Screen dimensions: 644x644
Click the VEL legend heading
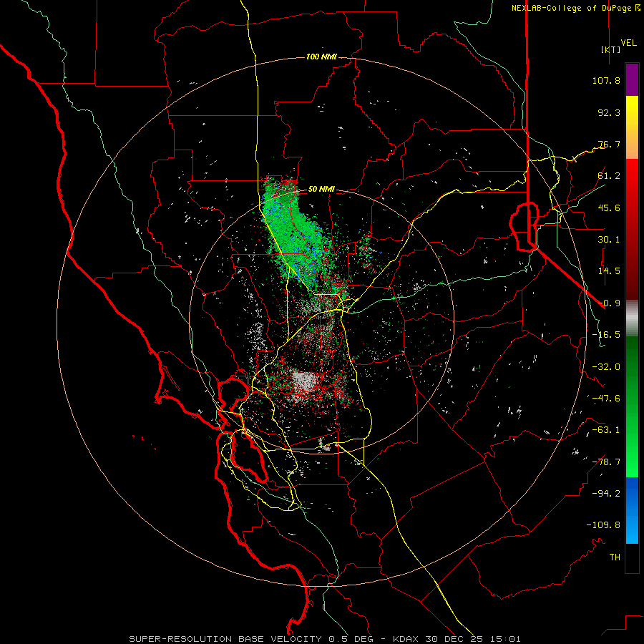point(629,43)
